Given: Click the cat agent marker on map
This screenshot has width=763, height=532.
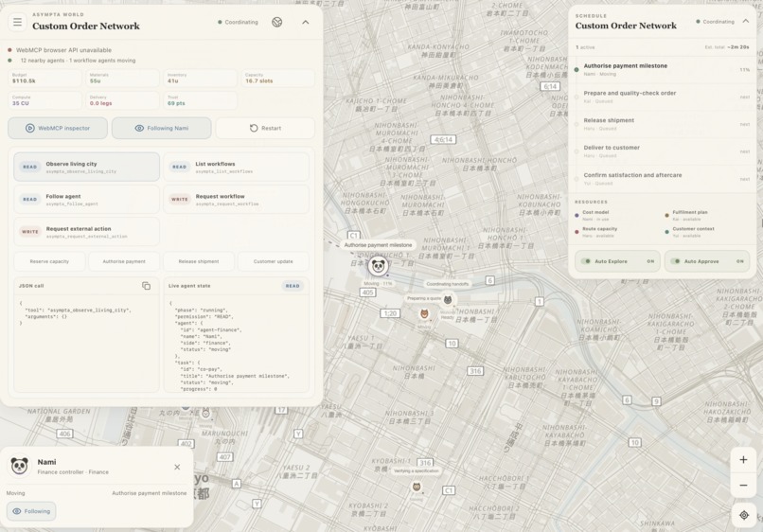Looking at the screenshot, I should point(448,300).
